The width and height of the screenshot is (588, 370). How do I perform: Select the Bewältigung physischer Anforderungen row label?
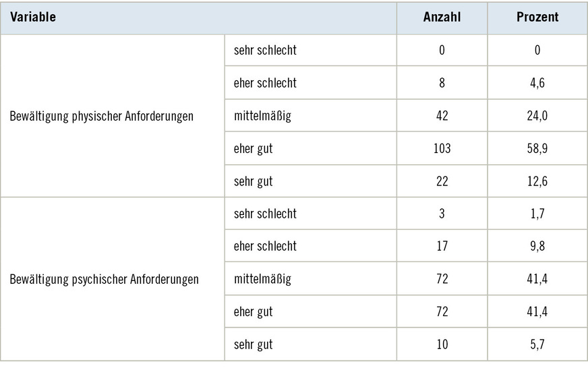point(102,116)
